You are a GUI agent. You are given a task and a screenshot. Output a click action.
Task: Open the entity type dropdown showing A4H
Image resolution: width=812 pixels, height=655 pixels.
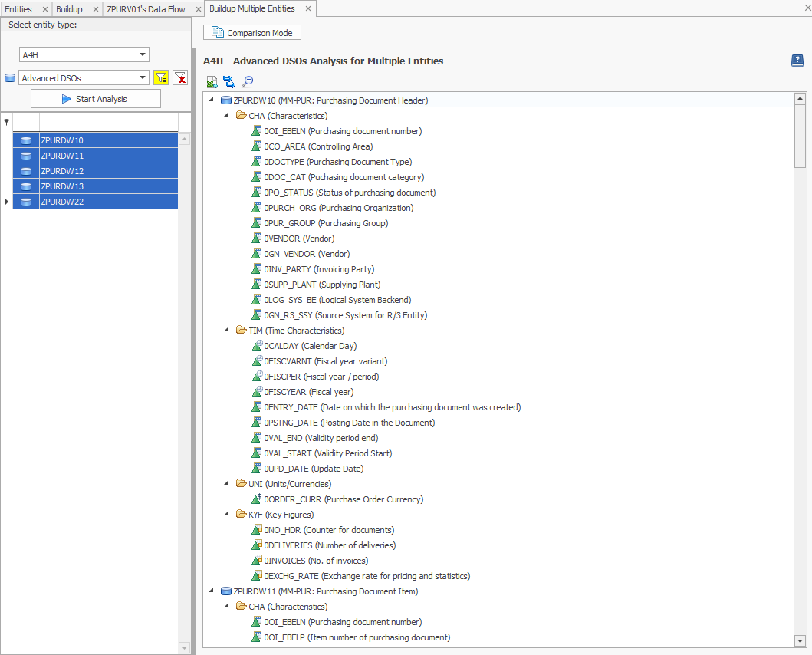click(x=141, y=54)
